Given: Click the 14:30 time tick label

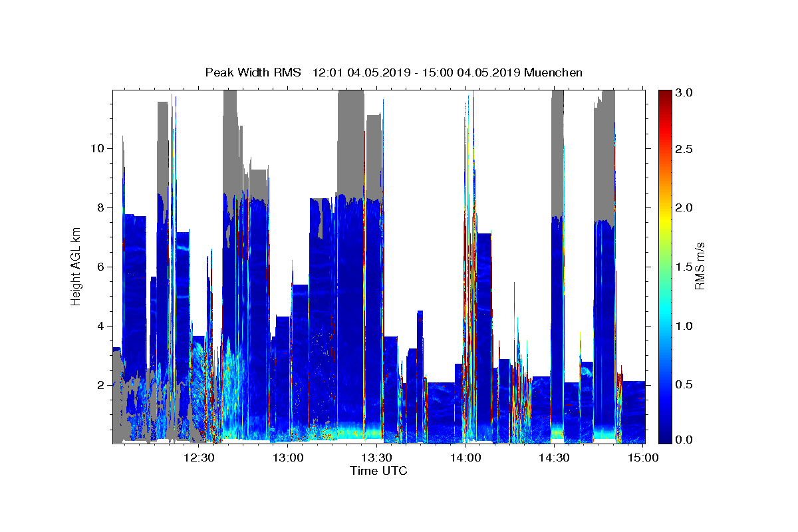Looking at the screenshot, I should [x=555, y=458].
